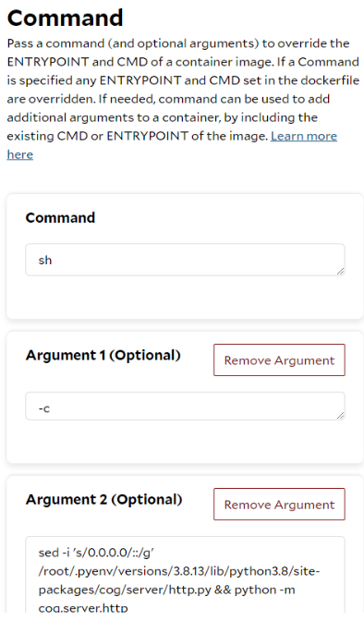Image resolution: width=364 pixels, height=621 pixels.
Task: Click empty space under the "sh" field
Action: (185, 297)
